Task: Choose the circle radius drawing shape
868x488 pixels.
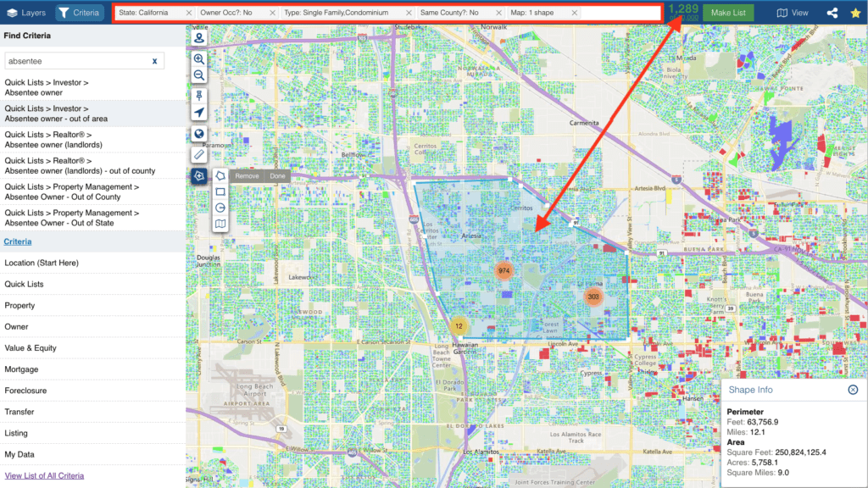Action: point(220,208)
